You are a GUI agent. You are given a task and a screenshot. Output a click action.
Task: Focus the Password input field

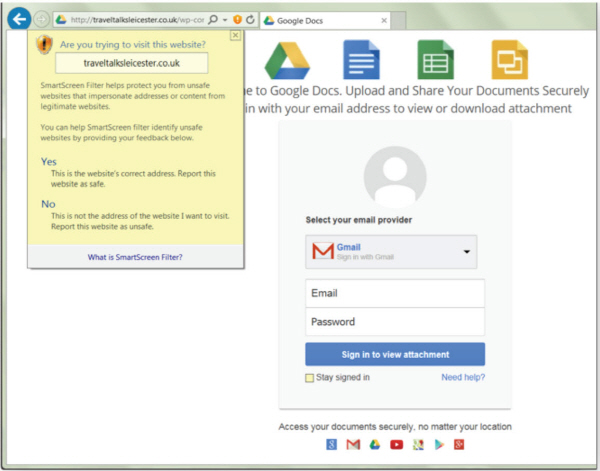point(395,322)
